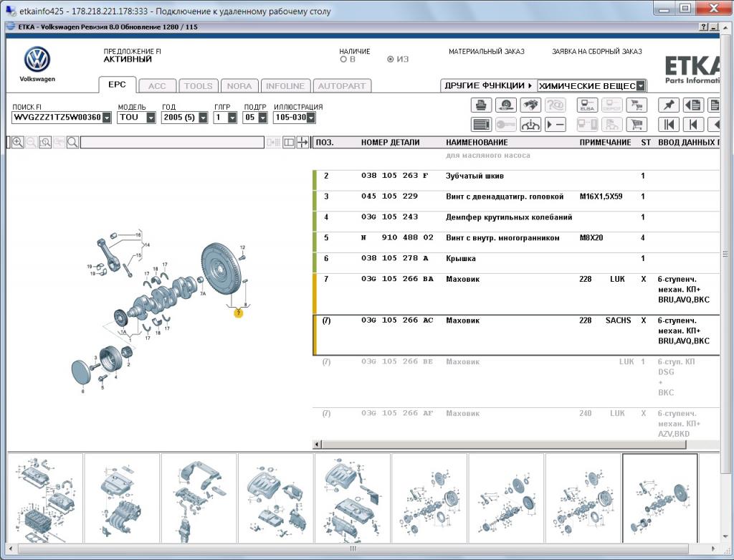Click the remote desktop title bar icon
The height and width of the screenshot is (560, 734).
coord(11,10)
